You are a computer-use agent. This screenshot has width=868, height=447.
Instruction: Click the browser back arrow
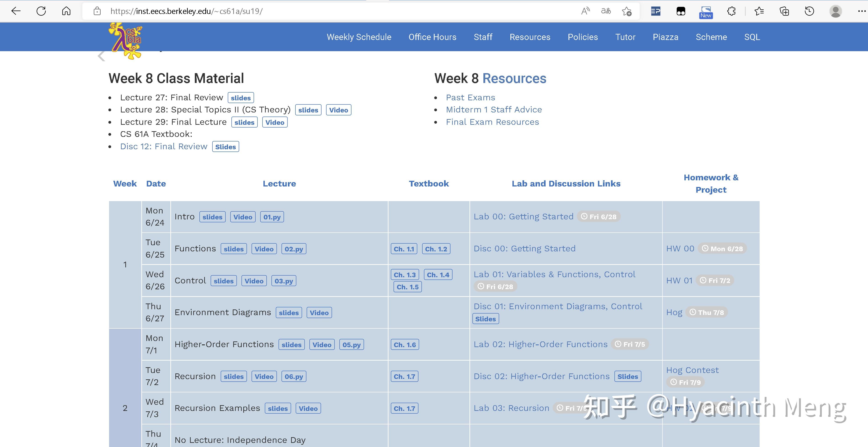point(16,11)
